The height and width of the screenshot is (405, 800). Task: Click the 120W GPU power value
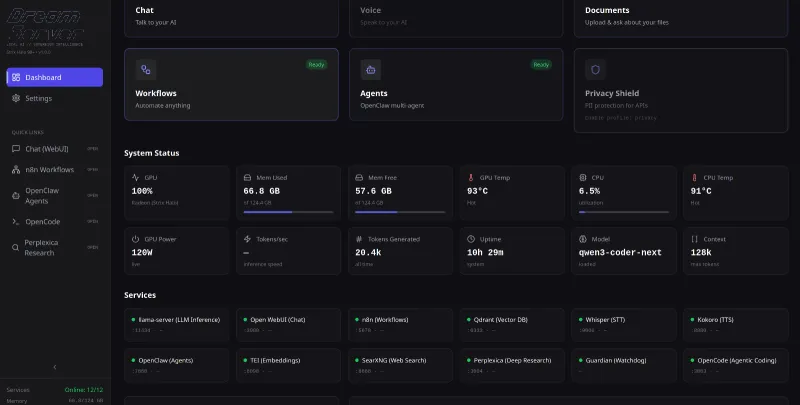click(141, 252)
